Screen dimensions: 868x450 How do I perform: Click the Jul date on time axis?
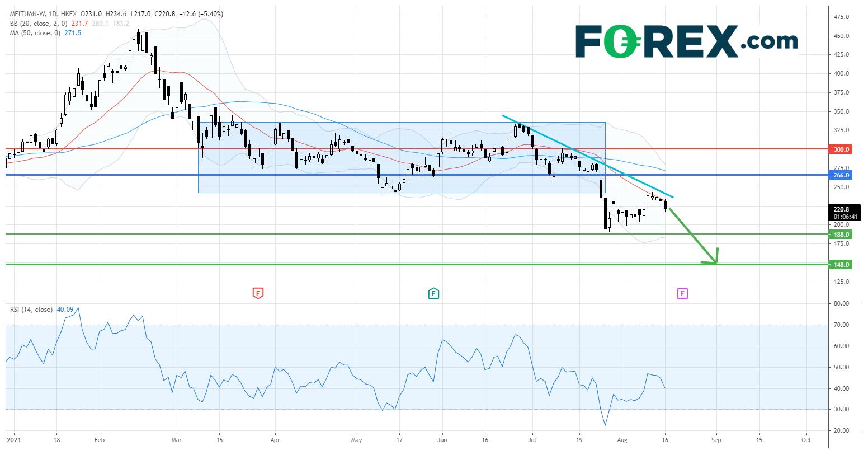pyautogui.click(x=532, y=441)
